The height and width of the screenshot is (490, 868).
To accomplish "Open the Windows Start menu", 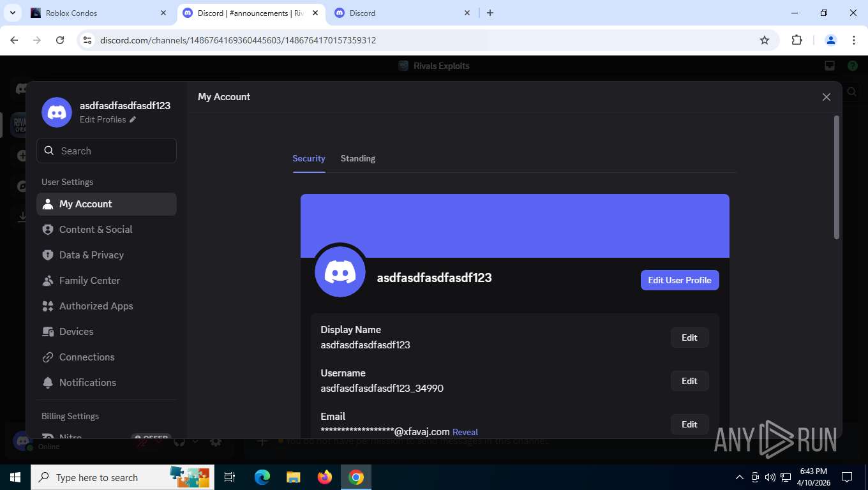I will click(15, 477).
